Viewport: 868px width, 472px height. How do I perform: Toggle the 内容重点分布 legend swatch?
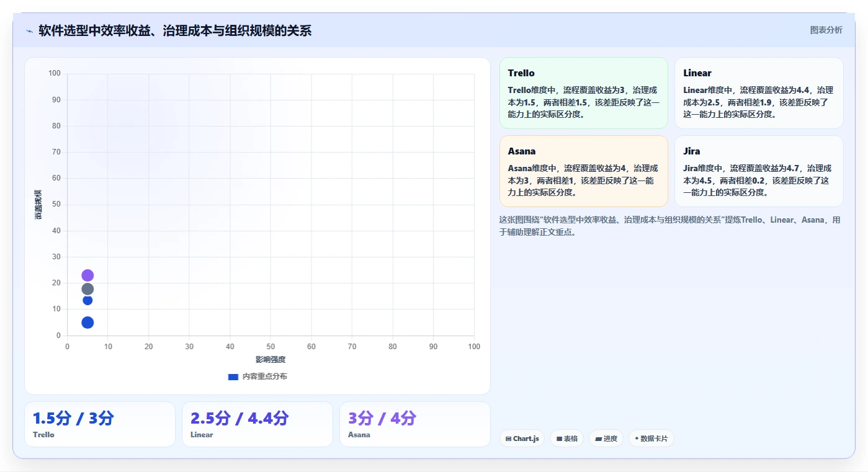click(233, 376)
